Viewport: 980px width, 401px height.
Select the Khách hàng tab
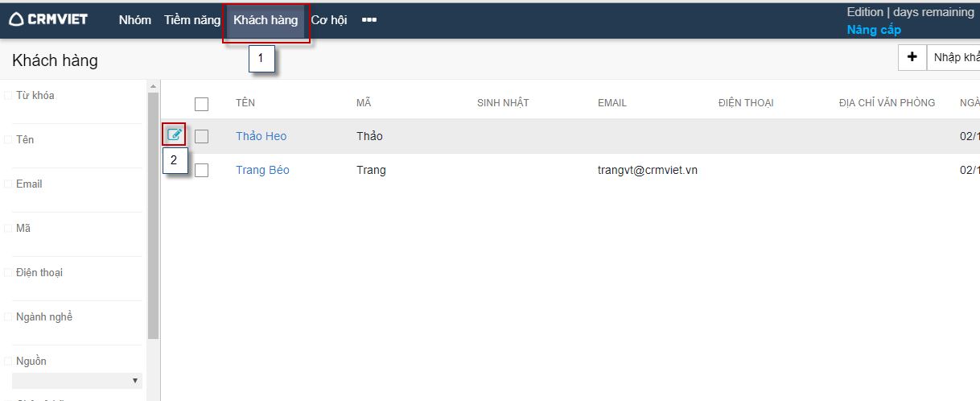click(x=266, y=20)
